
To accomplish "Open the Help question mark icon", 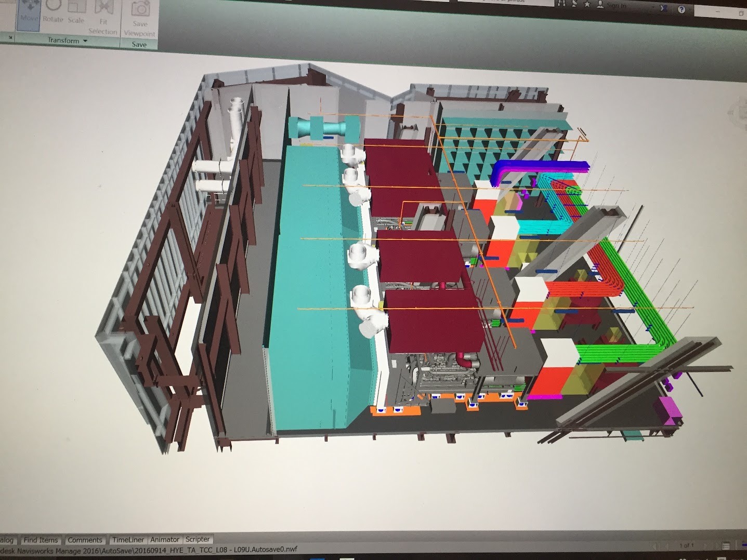I will 682,9.
